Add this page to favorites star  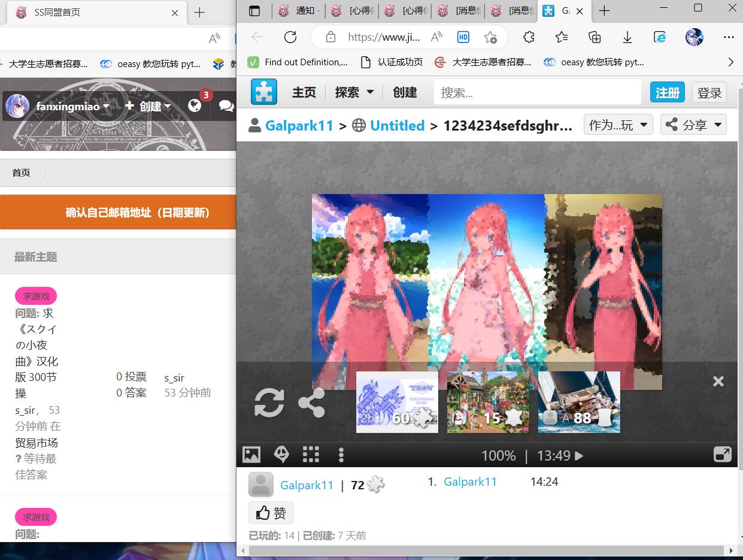pos(490,37)
